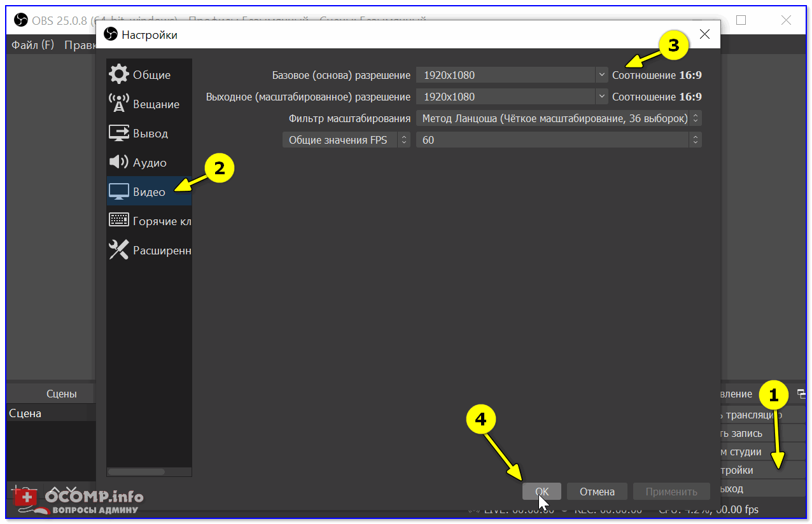Viewport: 812px width, 524px height.
Task: Expand the output scaled resolution dropdown
Action: point(601,97)
